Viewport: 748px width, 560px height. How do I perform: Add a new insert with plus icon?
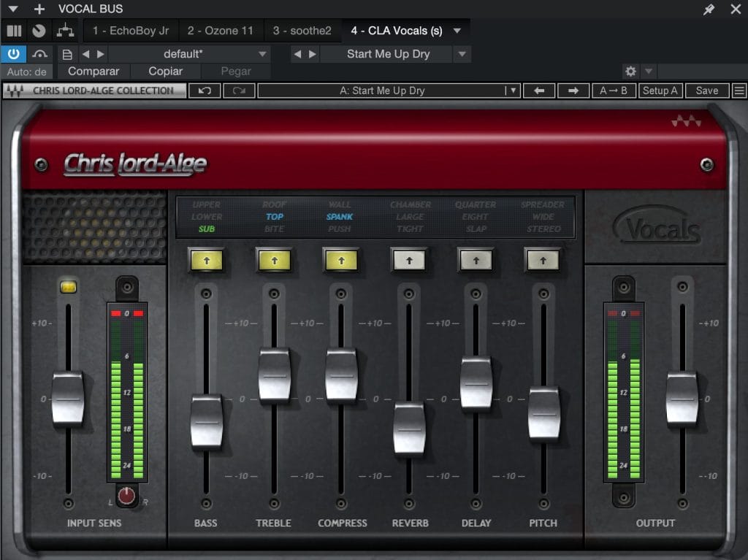tap(39, 9)
